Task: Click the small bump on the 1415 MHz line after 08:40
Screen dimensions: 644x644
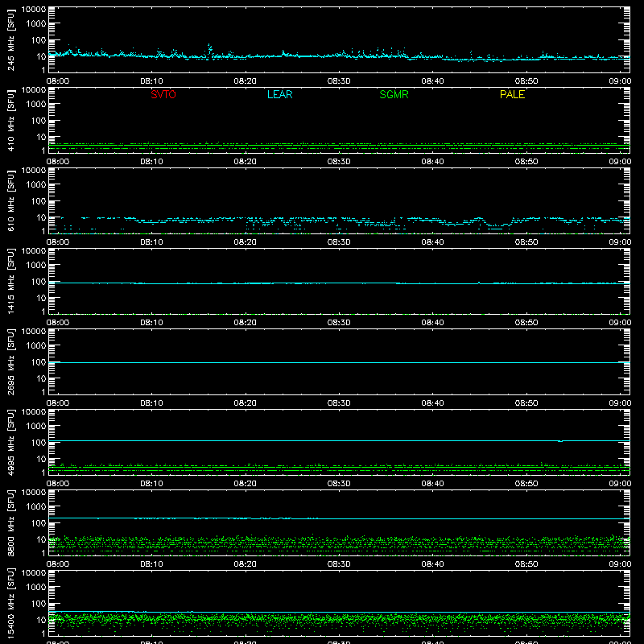Action: point(479,283)
